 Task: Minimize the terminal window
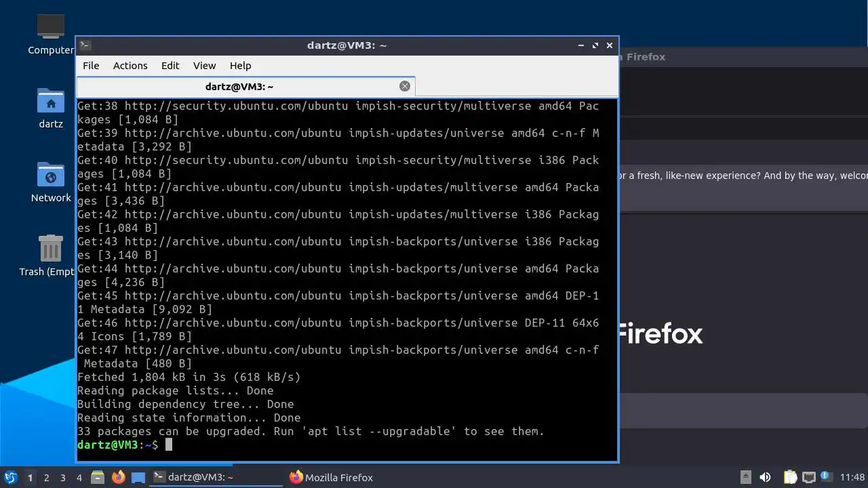(581, 45)
